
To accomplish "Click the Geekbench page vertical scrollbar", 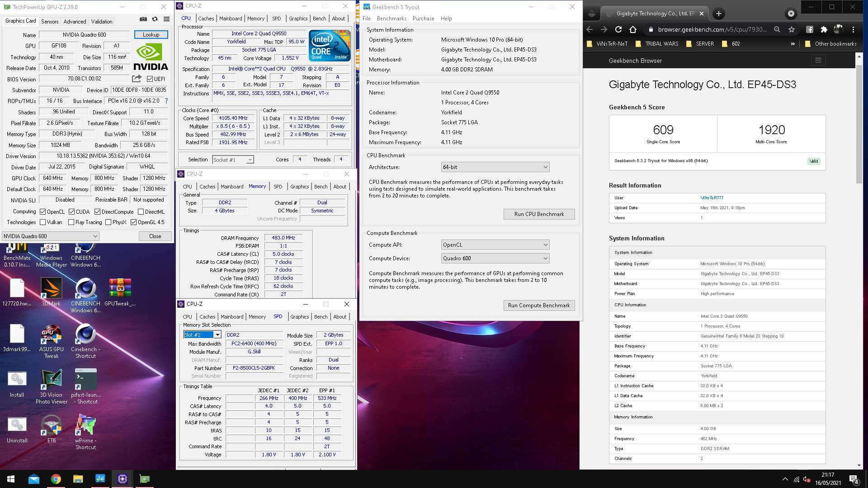I will coord(859,124).
